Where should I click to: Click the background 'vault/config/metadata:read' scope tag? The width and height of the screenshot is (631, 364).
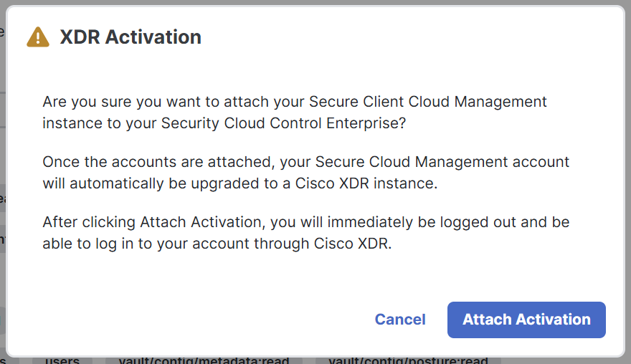click(204, 360)
